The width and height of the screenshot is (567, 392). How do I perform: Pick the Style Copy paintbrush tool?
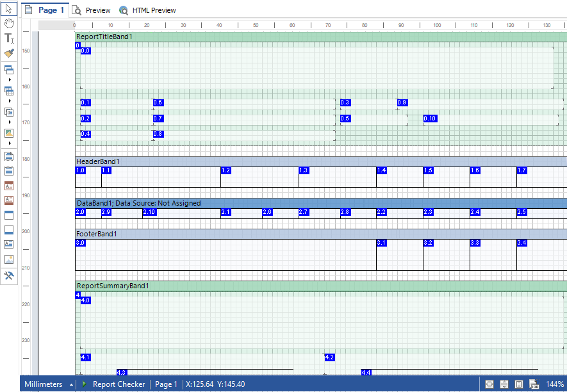9,54
